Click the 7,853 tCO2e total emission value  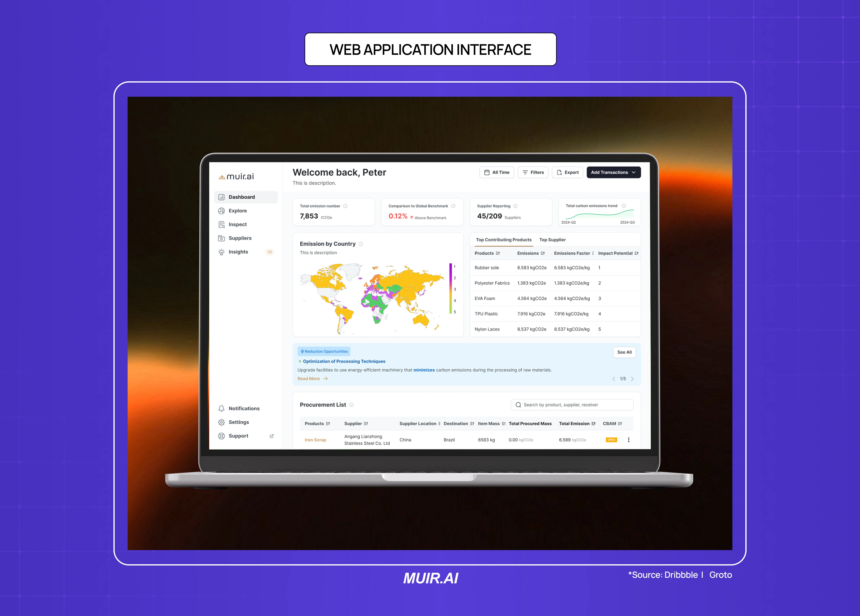[316, 216]
